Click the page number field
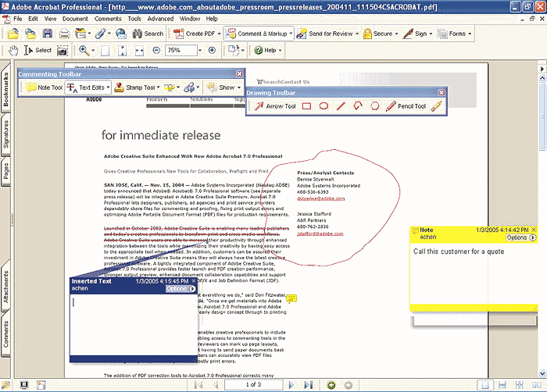 (x=253, y=385)
